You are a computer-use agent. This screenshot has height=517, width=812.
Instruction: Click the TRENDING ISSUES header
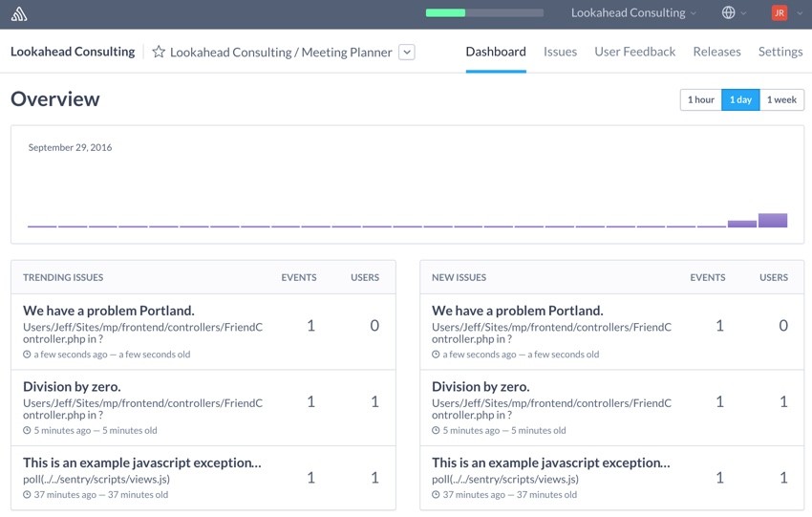pos(63,278)
